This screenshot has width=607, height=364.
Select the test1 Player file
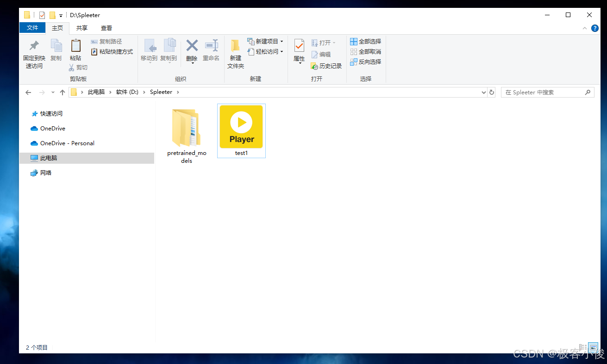tap(241, 131)
